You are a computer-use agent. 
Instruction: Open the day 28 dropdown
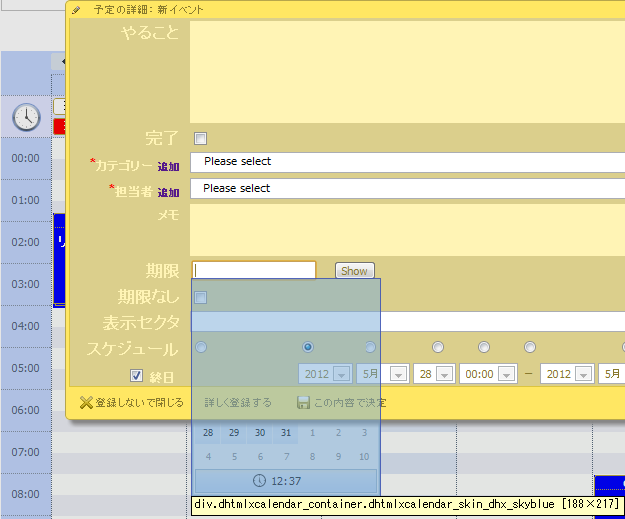point(434,374)
